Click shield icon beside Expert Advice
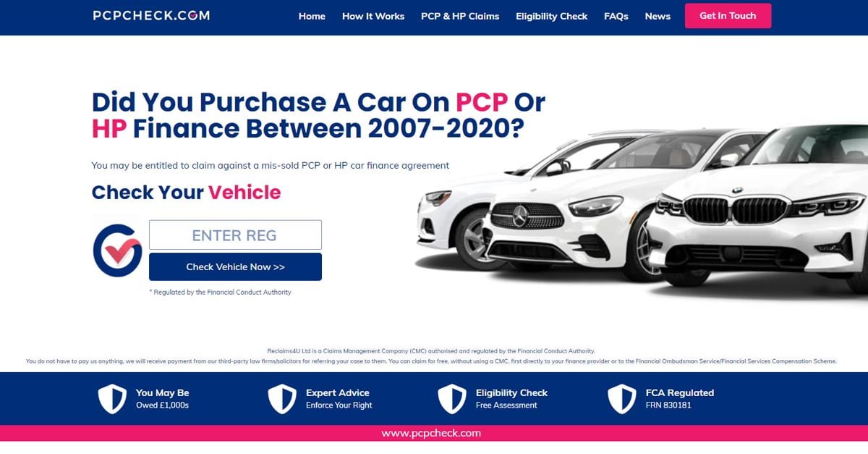Image resolution: width=868 pixels, height=454 pixels. (282, 399)
